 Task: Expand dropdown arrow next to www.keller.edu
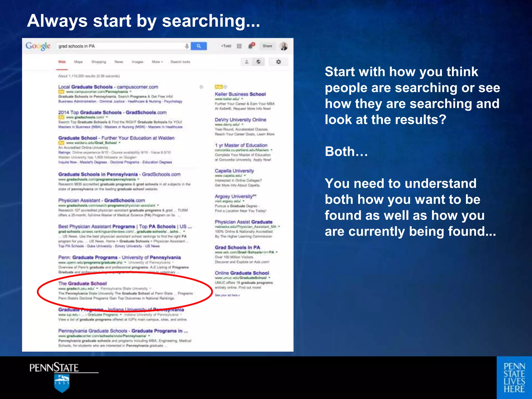242,99
